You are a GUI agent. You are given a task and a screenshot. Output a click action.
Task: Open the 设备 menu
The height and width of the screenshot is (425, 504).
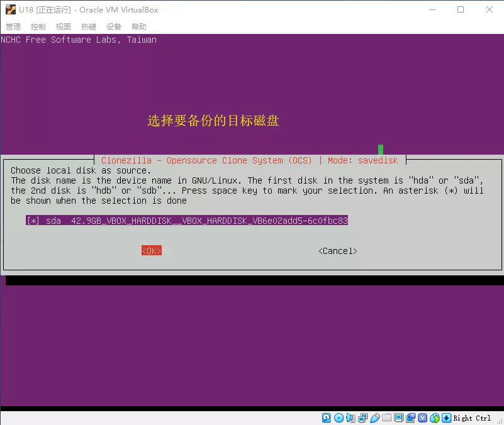[114, 26]
